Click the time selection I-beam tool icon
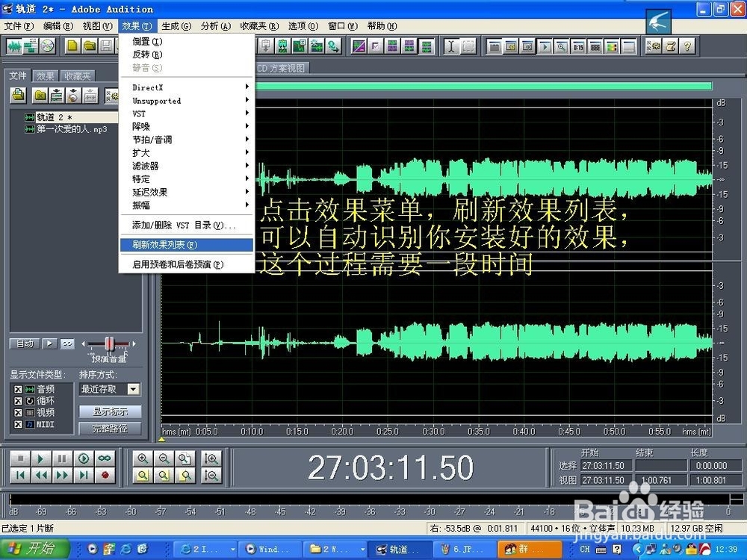Viewport: 747px width, 560px height. pos(451,46)
